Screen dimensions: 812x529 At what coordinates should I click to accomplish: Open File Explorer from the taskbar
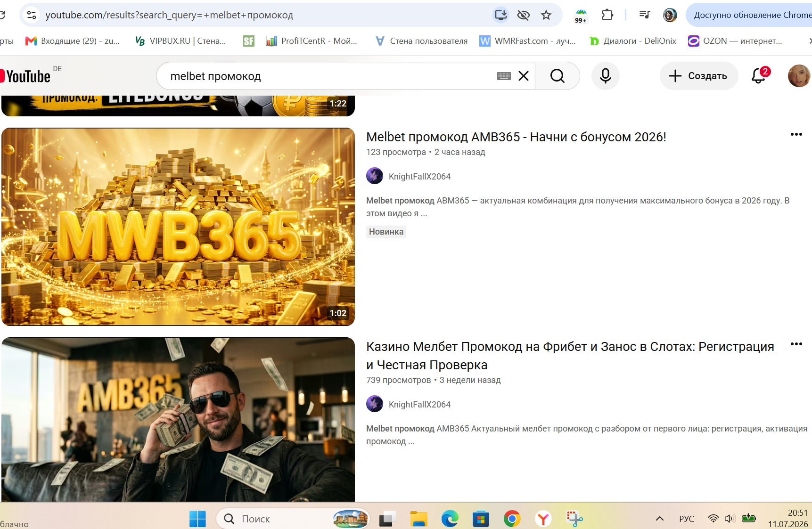click(x=418, y=519)
